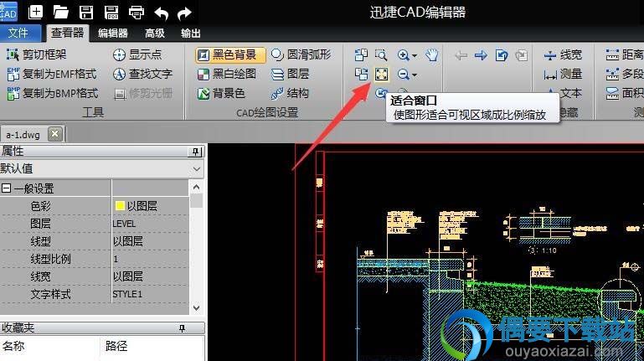Click the lower overlapping windows icon beside fit window
The width and height of the screenshot is (644, 361).
(361, 75)
